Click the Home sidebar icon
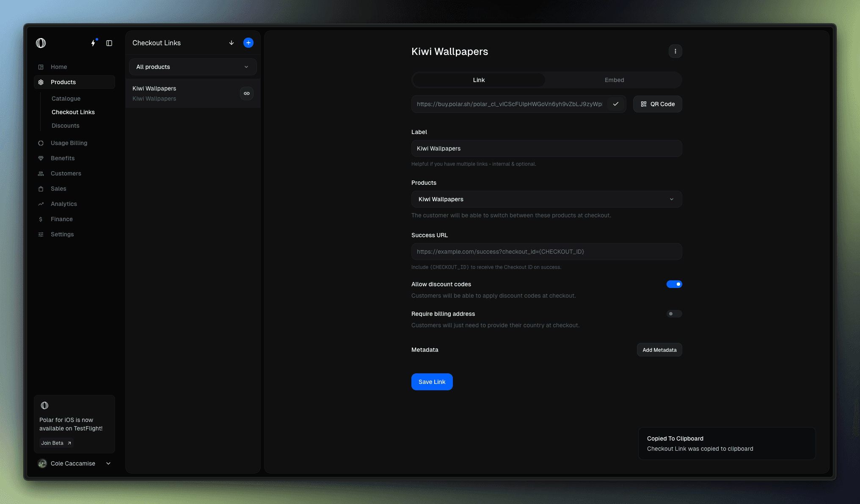Image resolution: width=860 pixels, height=504 pixels. 41,67
